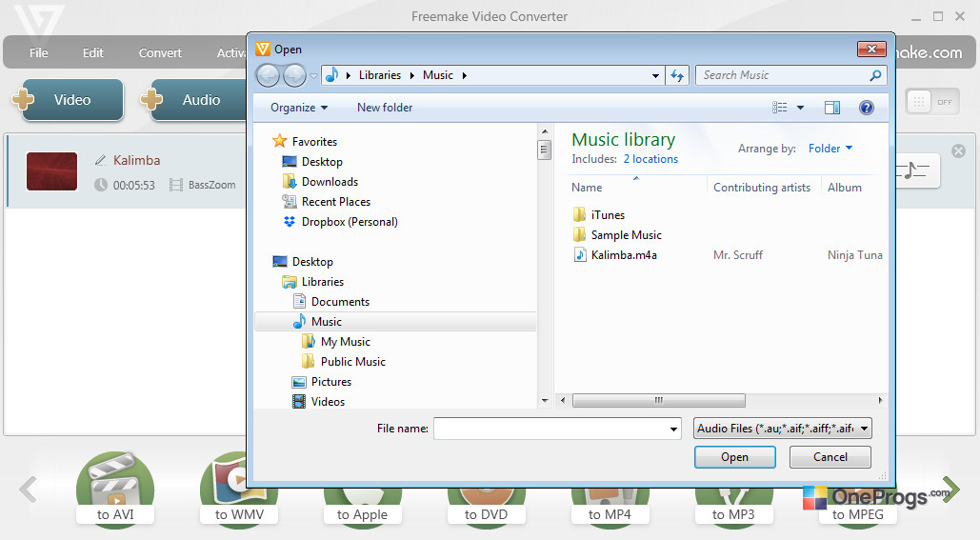Create a New folder
The height and width of the screenshot is (540, 980).
click(385, 108)
